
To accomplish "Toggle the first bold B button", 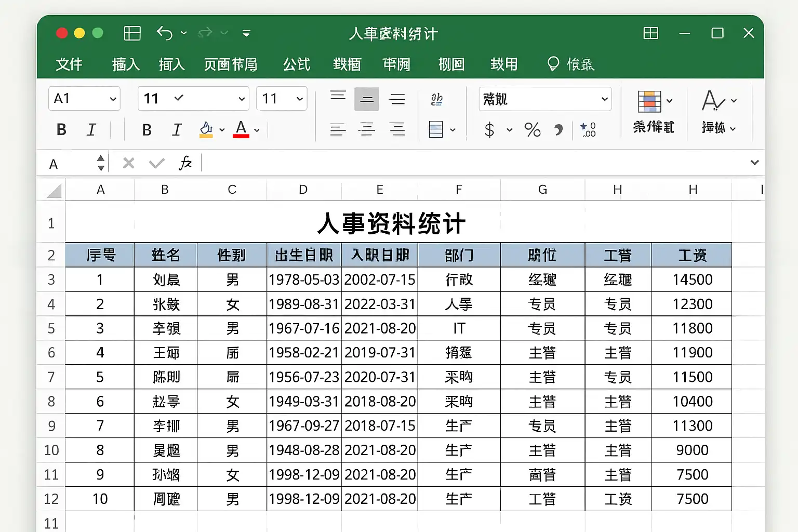I will click(x=61, y=129).
